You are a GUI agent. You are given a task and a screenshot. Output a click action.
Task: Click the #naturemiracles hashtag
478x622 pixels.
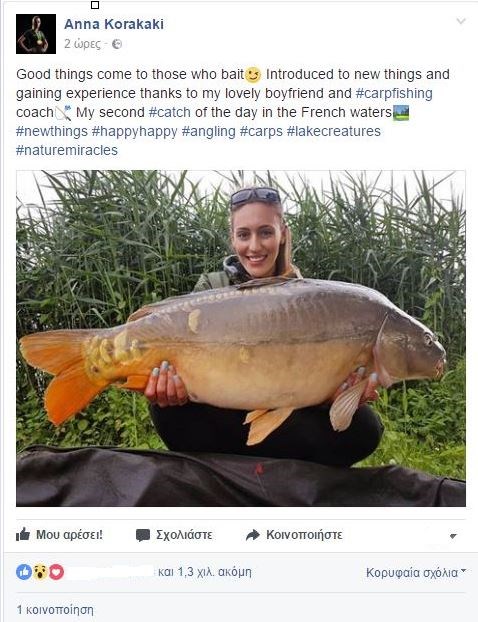[x=67, y=150]
